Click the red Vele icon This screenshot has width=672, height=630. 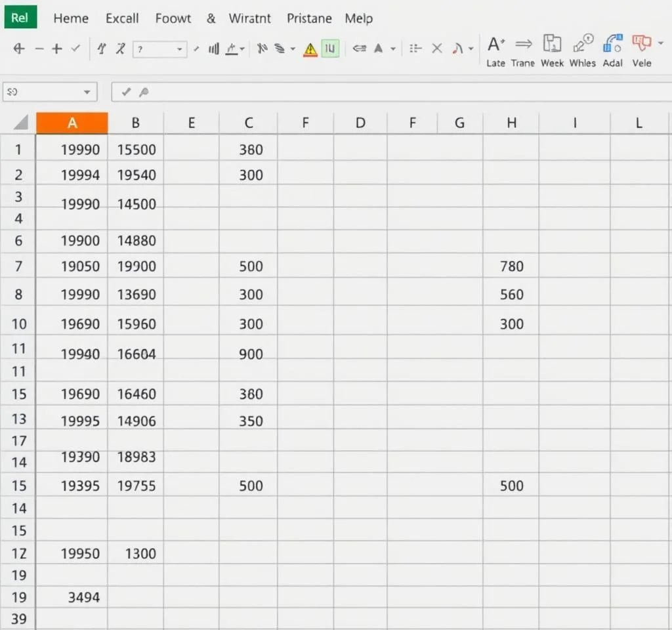point(639,44)
